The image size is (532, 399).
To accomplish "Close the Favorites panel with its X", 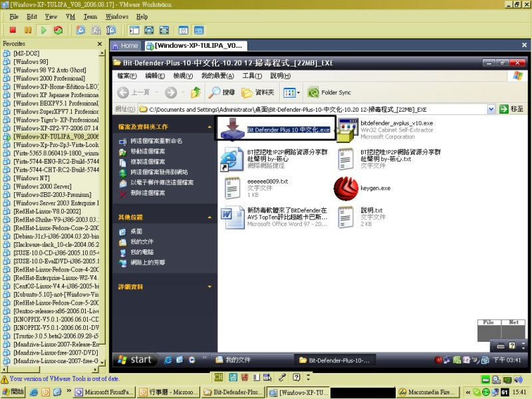I will [x=99, y=44].
